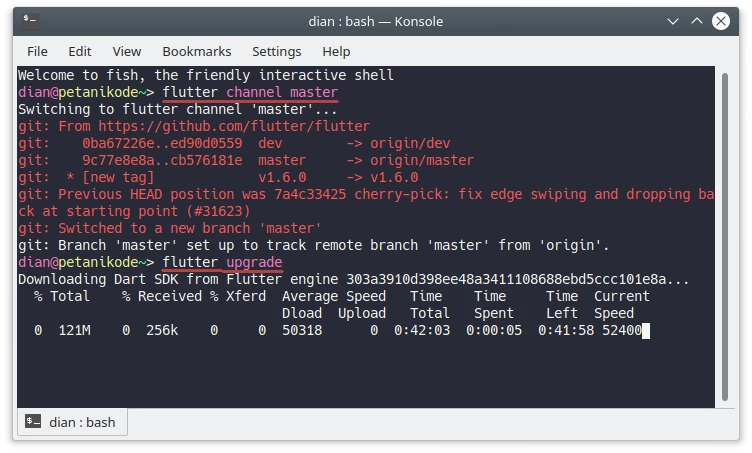This screenshot has height=453, width=752.
Task: Click the 0:00:05 time spent value
Action: 494,330
